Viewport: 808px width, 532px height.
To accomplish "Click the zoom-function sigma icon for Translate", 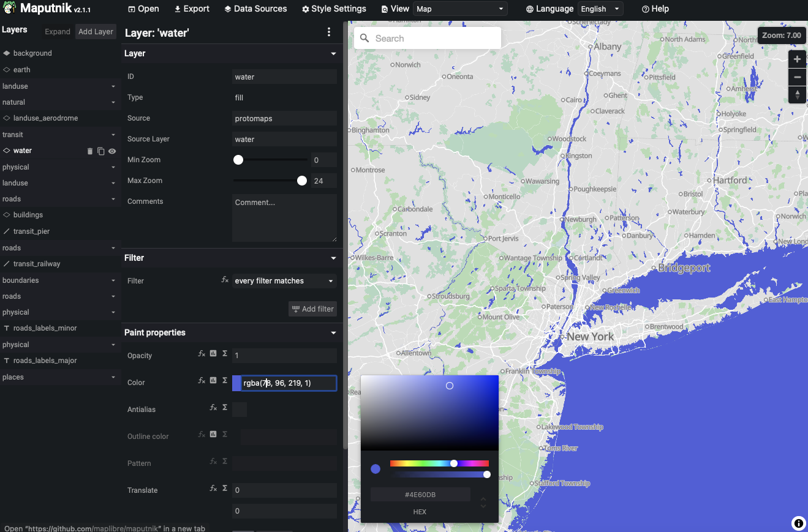I will point(225,488).
